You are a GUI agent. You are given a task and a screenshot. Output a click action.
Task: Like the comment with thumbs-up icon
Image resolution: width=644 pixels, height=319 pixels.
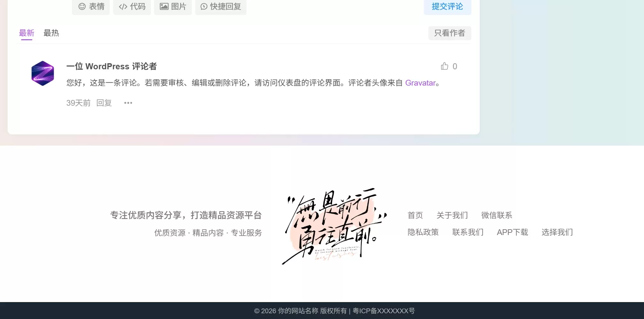point(445,66)
